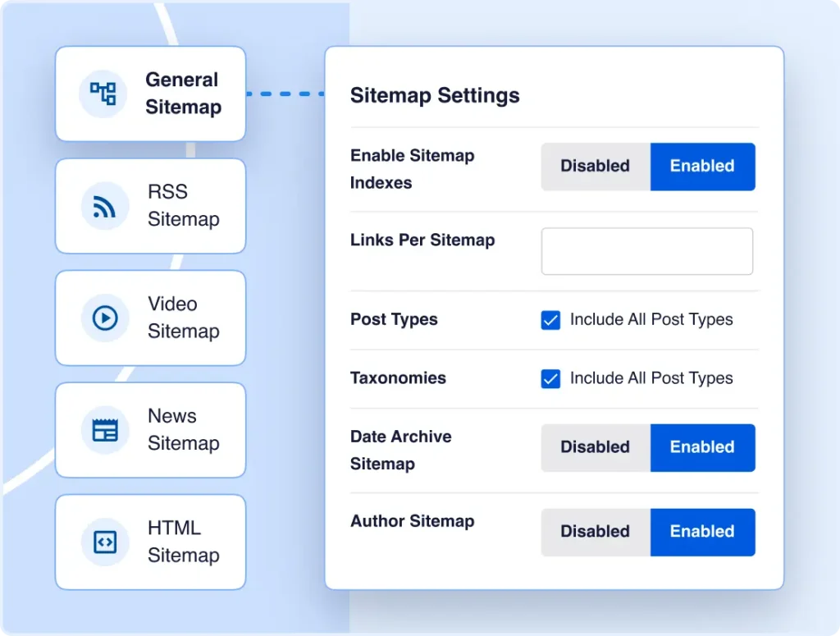Toggle the Taxonomies inclusion checkbox
This screenshot has height=636, width=840.
pos(550,378)
